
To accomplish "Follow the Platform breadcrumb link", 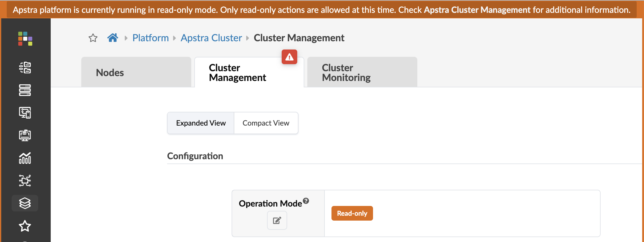I will click(150, 38).
